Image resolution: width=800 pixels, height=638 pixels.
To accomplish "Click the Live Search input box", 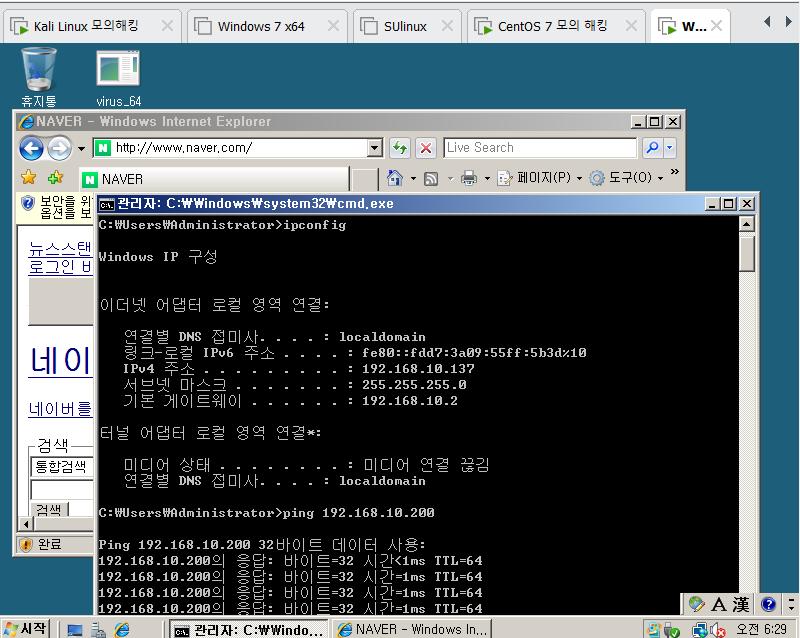I will click(540, 148).
